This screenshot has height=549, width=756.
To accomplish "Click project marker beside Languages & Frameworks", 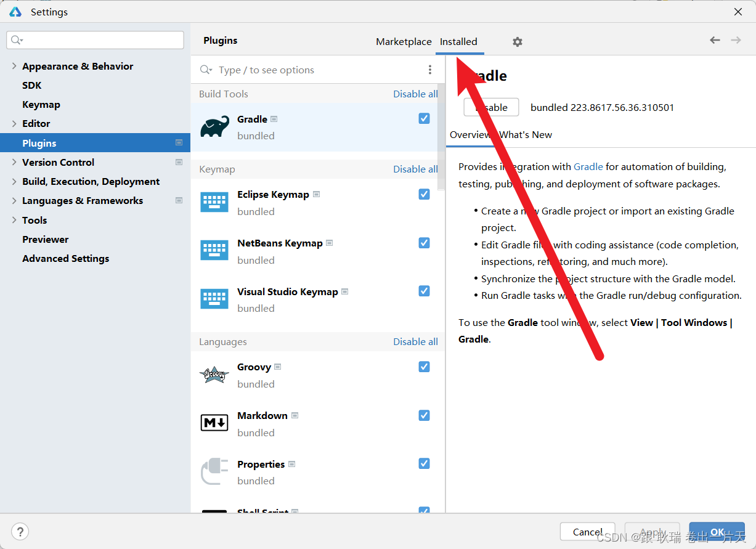I will (179, 200).
